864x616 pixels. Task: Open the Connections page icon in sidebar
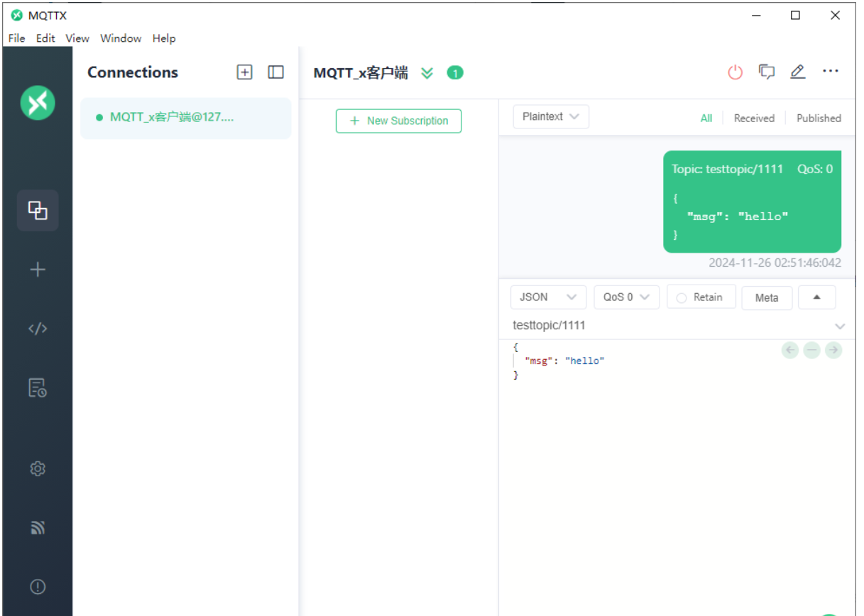click(38, 210)
